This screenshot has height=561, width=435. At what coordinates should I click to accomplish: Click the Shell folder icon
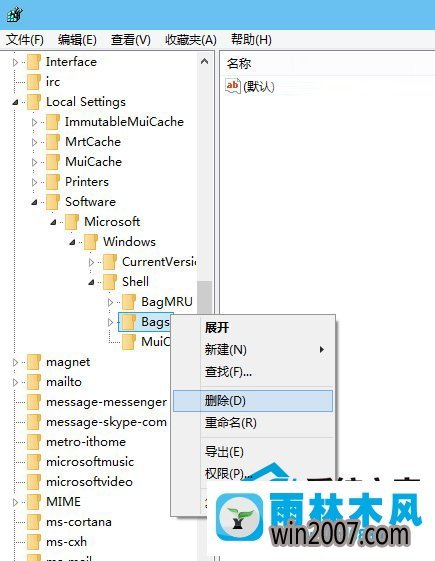(x=110, y=282)
